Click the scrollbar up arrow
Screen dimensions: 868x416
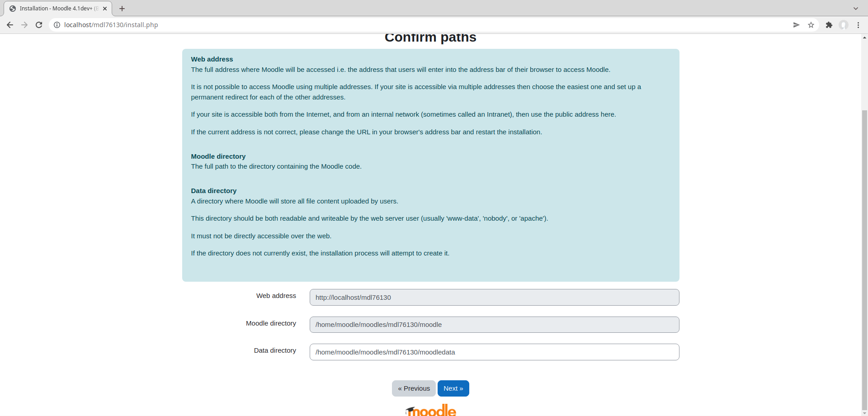point(864,38)
